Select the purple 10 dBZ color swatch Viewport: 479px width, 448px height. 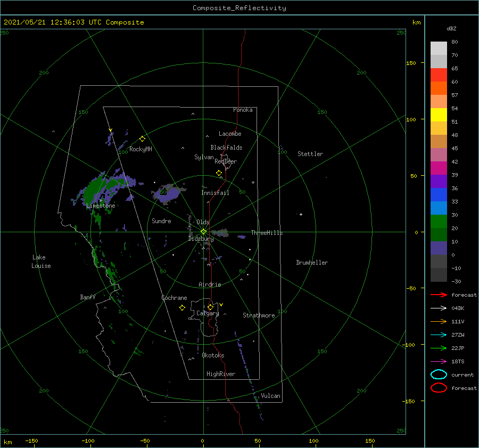click(x=439, y=248)
